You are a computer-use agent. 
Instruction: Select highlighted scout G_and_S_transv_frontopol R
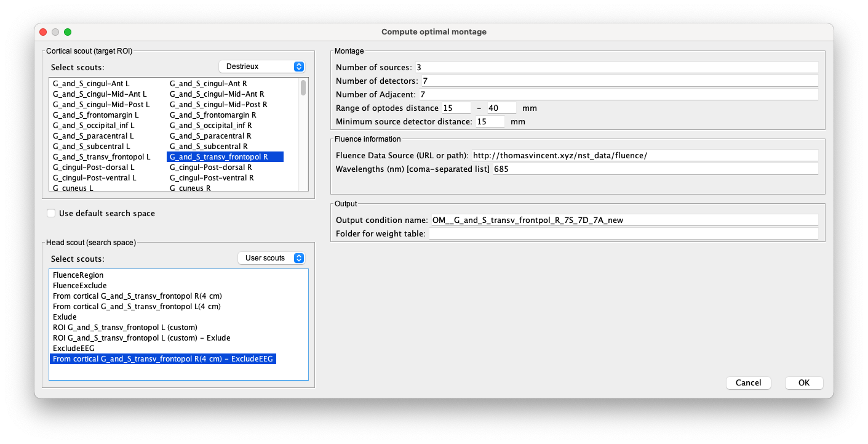click(225, 156)
